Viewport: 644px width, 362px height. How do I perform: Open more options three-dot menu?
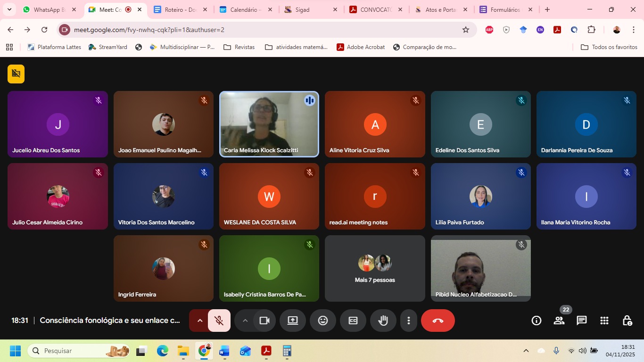408,321
